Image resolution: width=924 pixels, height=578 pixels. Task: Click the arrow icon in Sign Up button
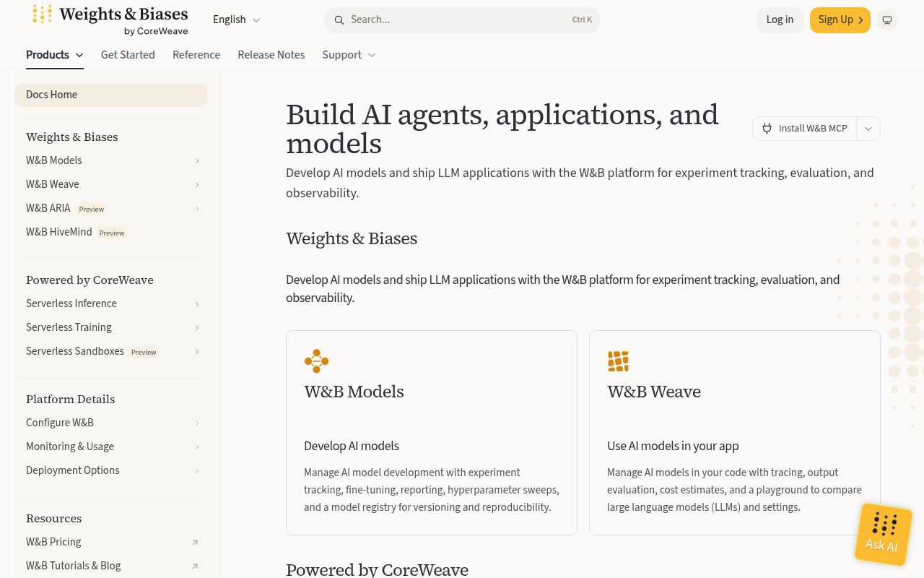point(860,20)
